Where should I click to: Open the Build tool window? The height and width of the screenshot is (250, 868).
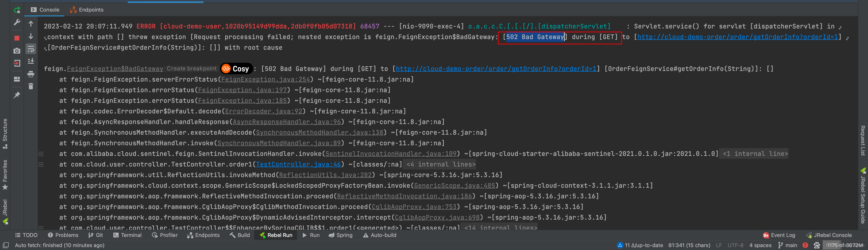(240, 235)
